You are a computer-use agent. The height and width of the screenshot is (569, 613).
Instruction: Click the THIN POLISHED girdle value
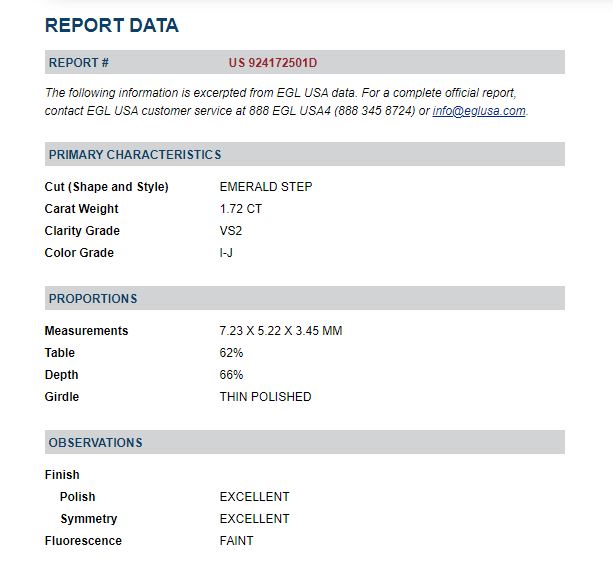(x=265, y=397)
